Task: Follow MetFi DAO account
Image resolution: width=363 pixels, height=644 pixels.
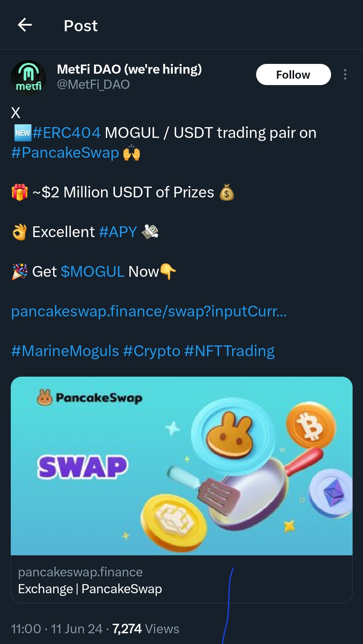Action: pyautogui.click(x=293, y=74)
